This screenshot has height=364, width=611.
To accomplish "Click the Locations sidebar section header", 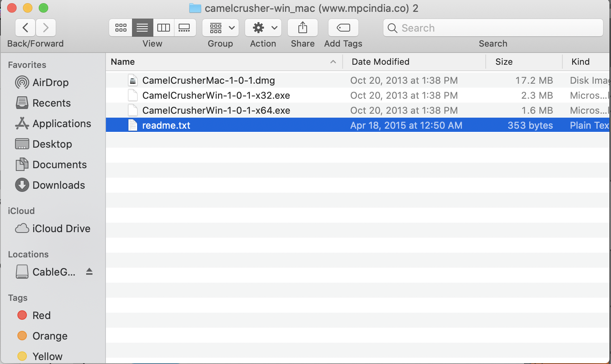I will click(28, 254).
